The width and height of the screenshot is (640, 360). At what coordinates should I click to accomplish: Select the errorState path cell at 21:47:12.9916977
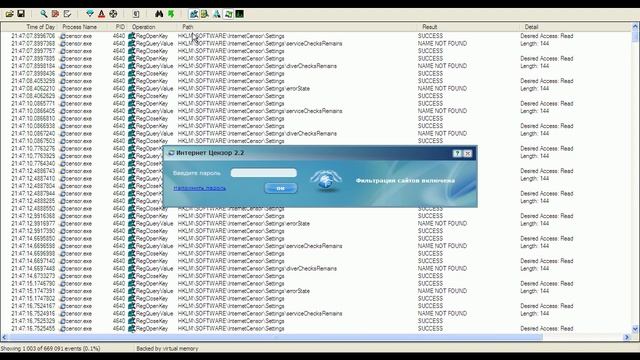[244, 224]
